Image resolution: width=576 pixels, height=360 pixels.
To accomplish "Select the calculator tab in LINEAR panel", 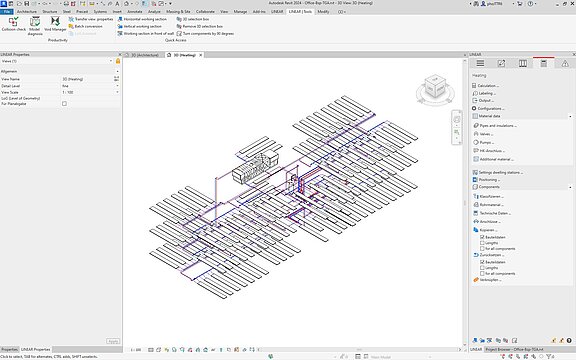I will pos(544,64).
